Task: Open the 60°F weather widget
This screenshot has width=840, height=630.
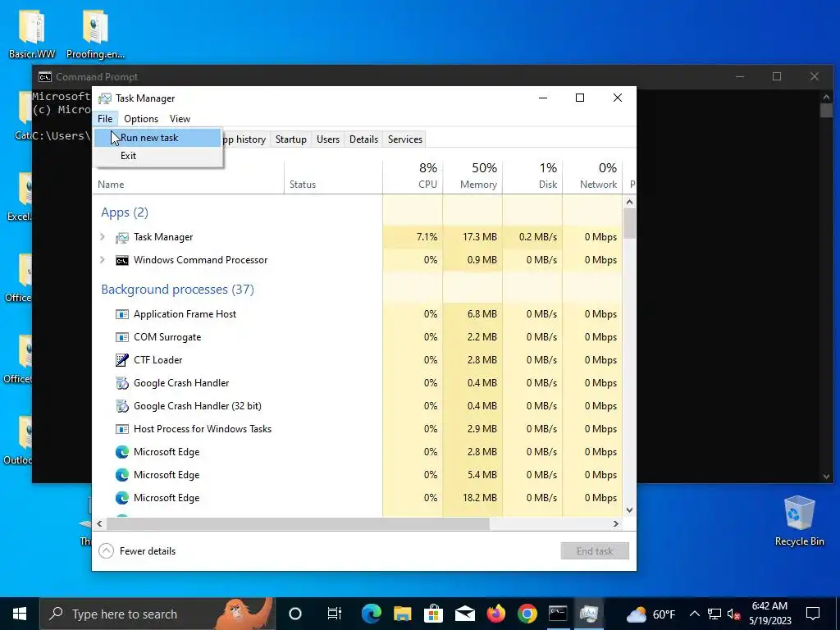Action: pos(651,614)
